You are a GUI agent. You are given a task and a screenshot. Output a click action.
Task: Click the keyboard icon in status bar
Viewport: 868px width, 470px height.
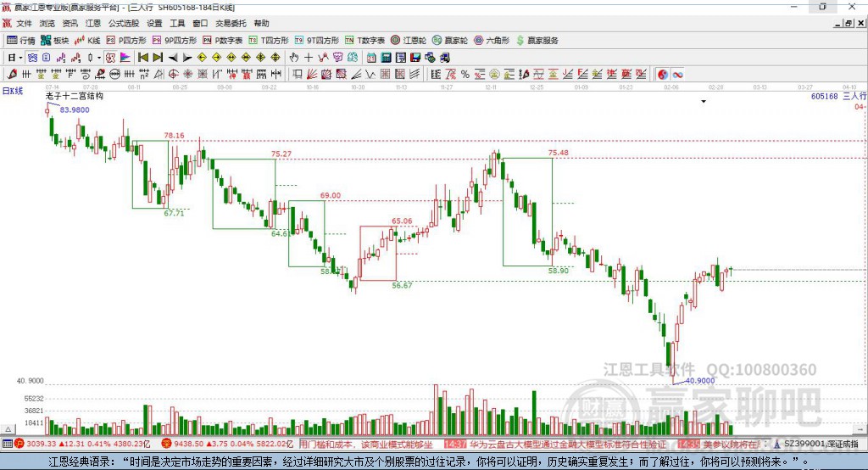pyautogui.click(x=7, y=444)
